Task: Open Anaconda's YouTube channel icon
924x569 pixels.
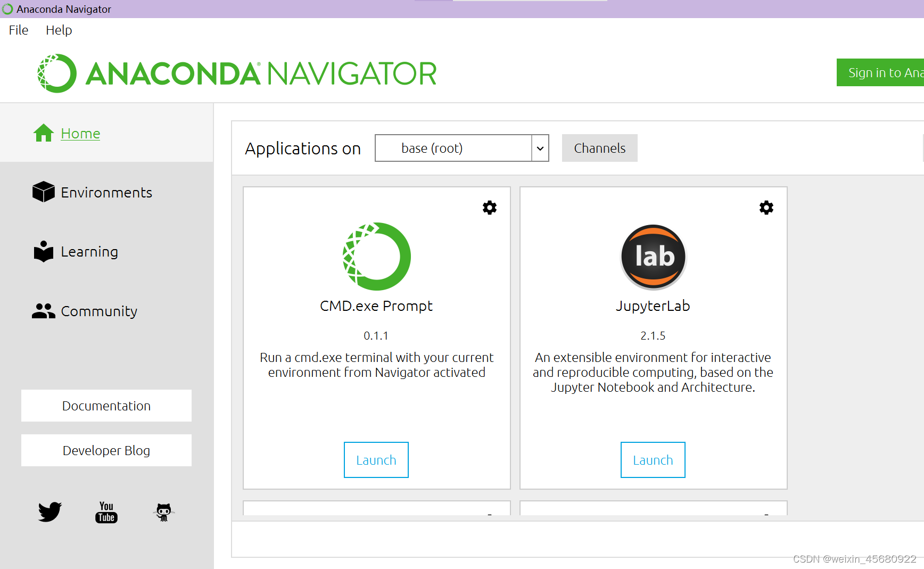Action: (x=106, y=512)
